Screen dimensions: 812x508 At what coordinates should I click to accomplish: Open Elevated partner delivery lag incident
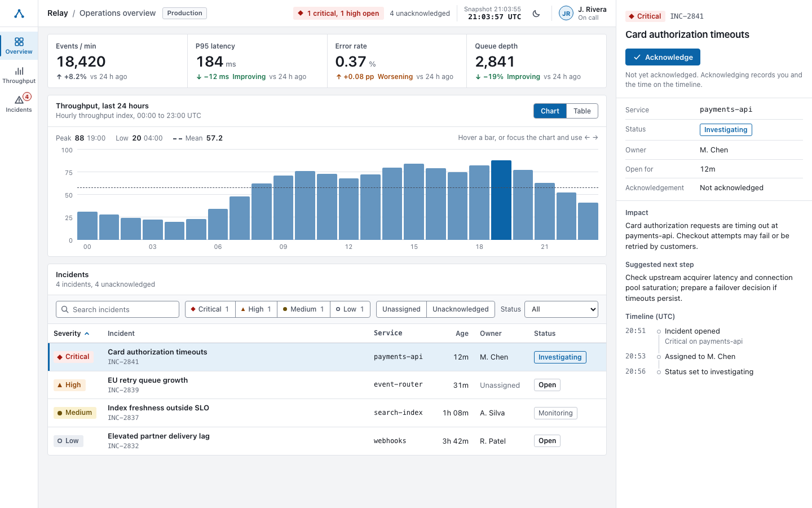coord(327,441)
